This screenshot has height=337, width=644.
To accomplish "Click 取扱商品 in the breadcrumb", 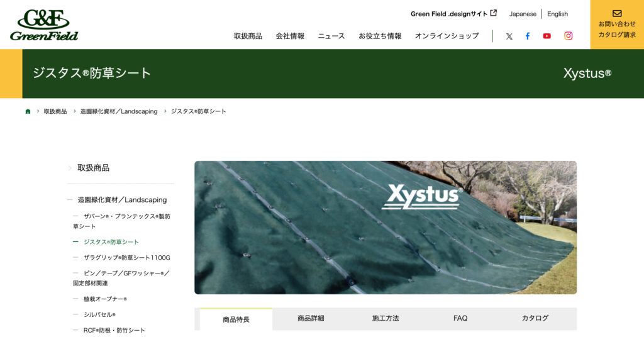I will click(55, 111).
